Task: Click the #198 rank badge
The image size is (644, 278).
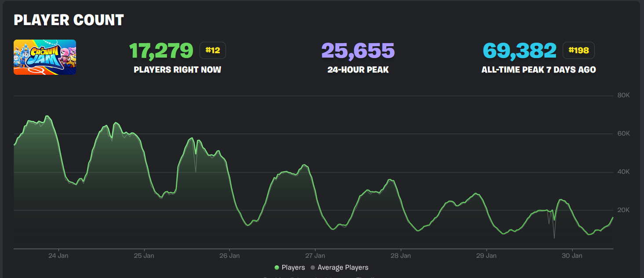Action: 579,51
